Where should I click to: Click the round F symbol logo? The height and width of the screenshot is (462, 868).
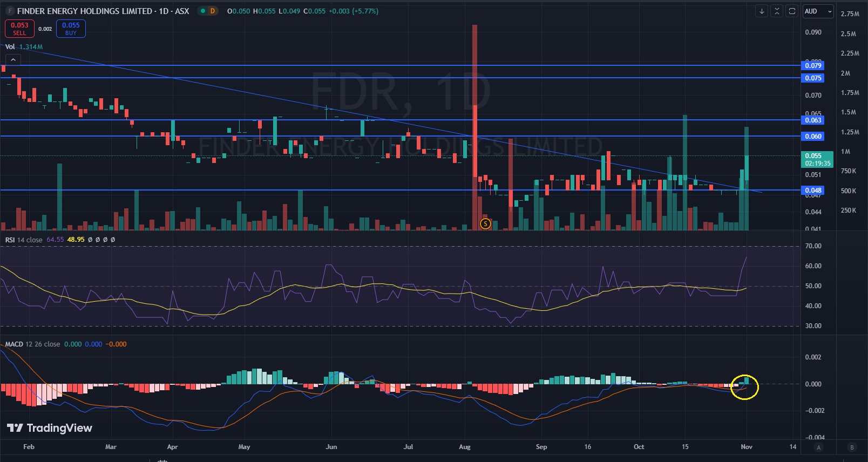pos(9,11)
